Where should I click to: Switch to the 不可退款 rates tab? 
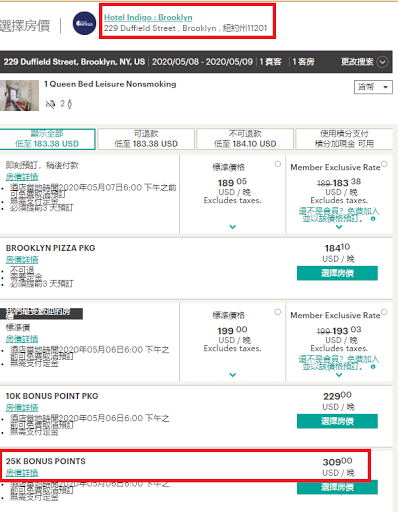(245, 139)
